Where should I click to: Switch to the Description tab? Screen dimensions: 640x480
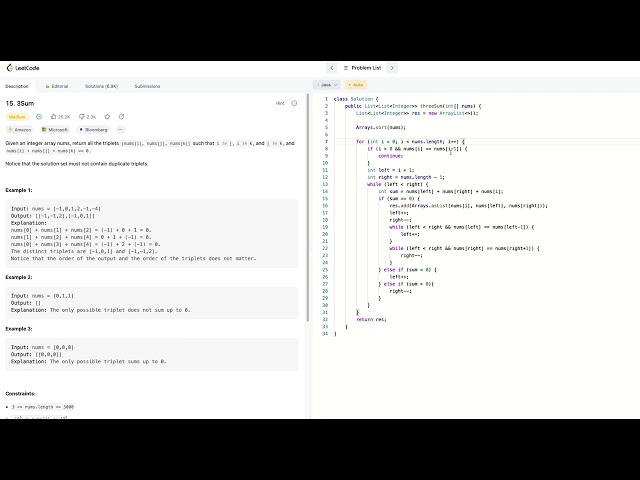[x=17, y=86]
